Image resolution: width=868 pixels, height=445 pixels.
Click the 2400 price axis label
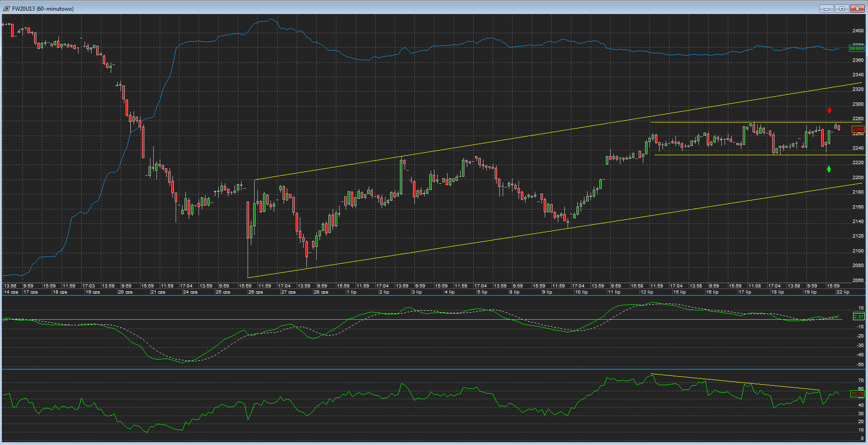(x=858, y=31)
